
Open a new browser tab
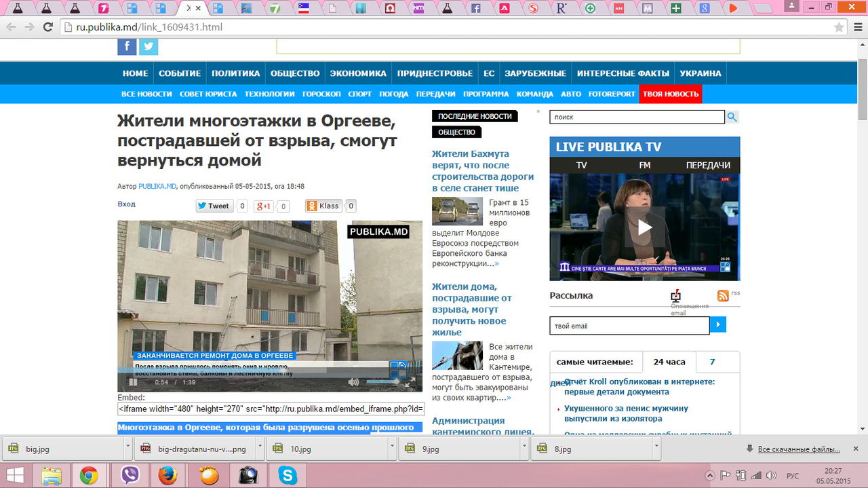pos(765,8)
